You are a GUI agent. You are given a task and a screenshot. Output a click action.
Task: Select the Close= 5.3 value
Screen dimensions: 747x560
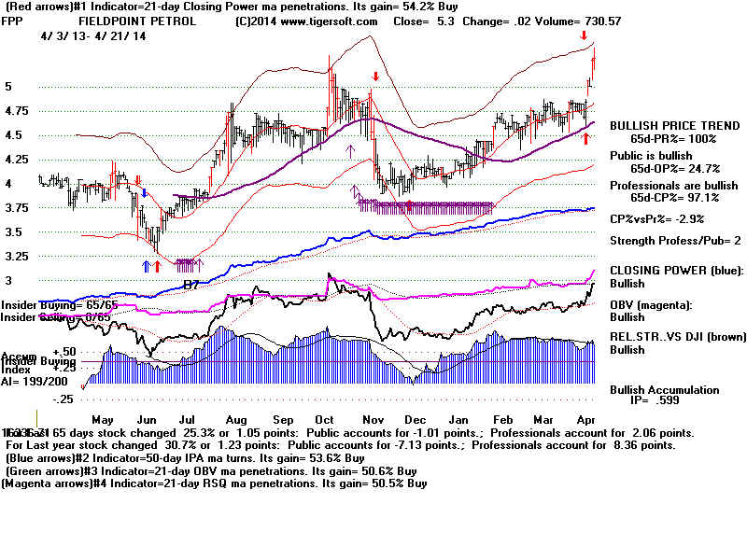[424, 21]
